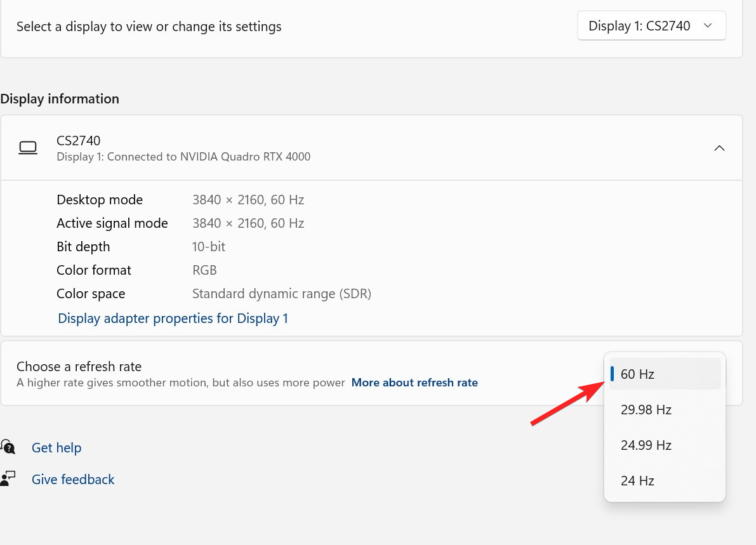Click the Give feedback person icon
The height and width of the screenshot is (545, 756).
pos(8,479)
